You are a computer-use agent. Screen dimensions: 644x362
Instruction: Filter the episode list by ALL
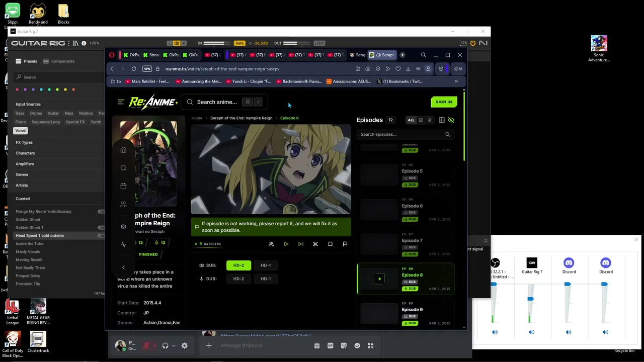pos(411,120)
